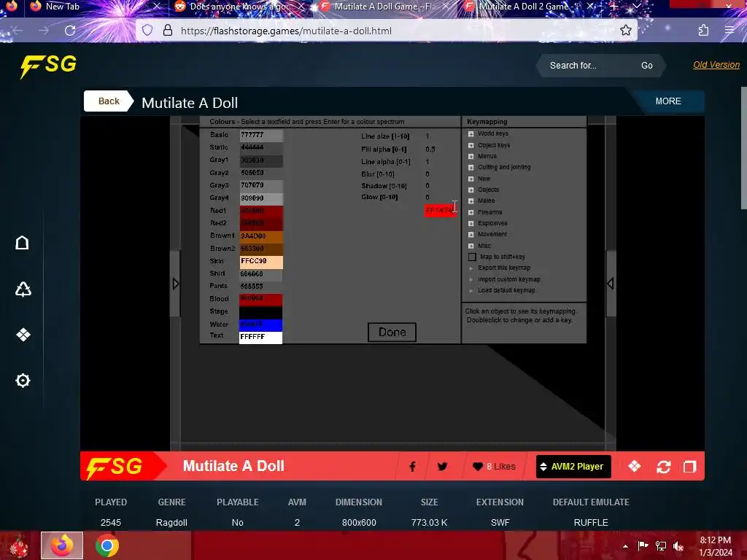
Task: Click the Back button
Action: (108, 101)
